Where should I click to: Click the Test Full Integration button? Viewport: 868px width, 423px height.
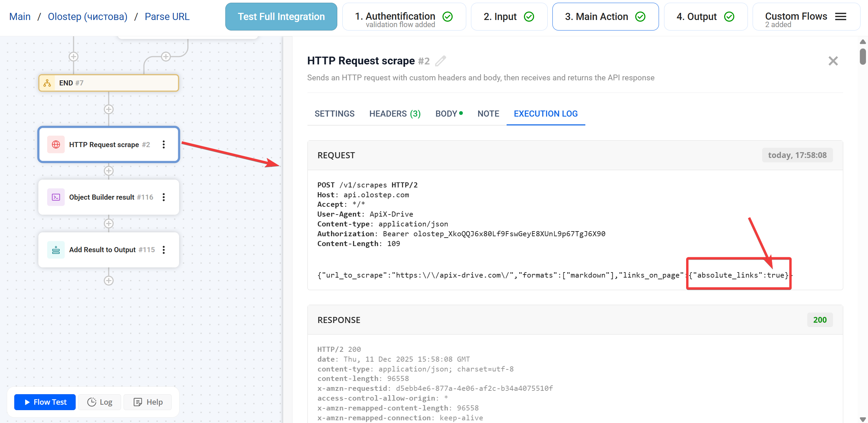(x=281, y=16)
